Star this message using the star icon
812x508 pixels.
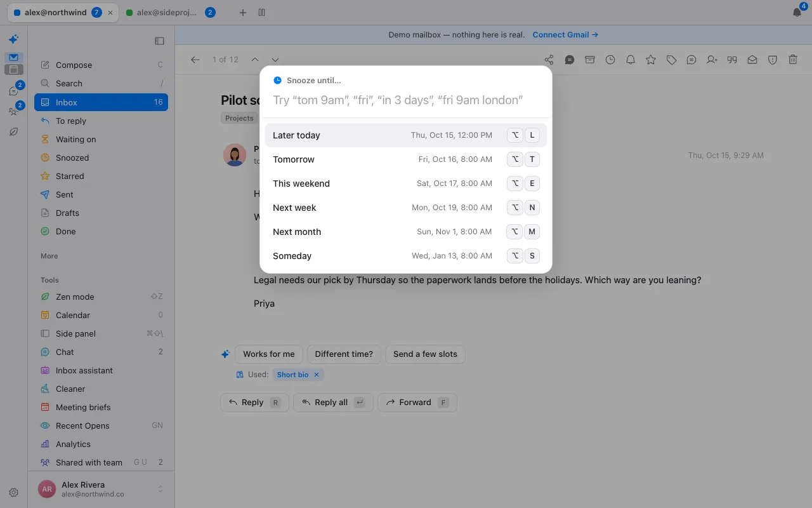[x=651, y=60]
